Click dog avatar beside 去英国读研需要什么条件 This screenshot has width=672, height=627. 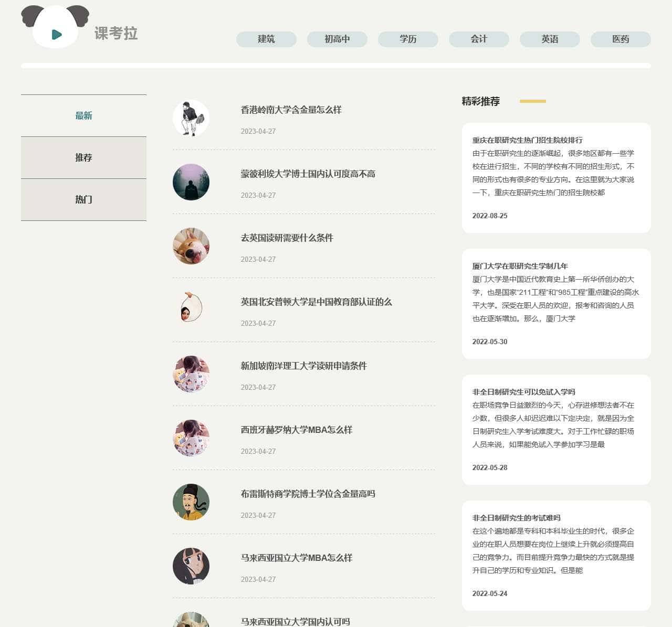pos(191,246)
